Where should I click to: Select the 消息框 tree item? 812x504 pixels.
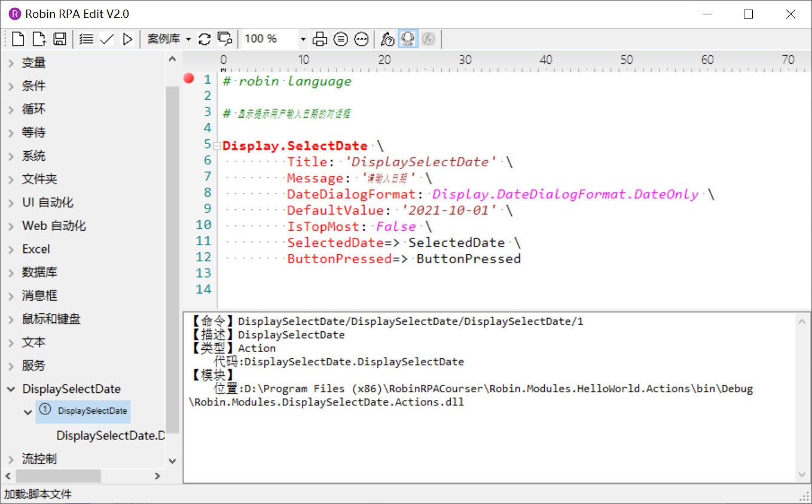(x=39, y=296)
